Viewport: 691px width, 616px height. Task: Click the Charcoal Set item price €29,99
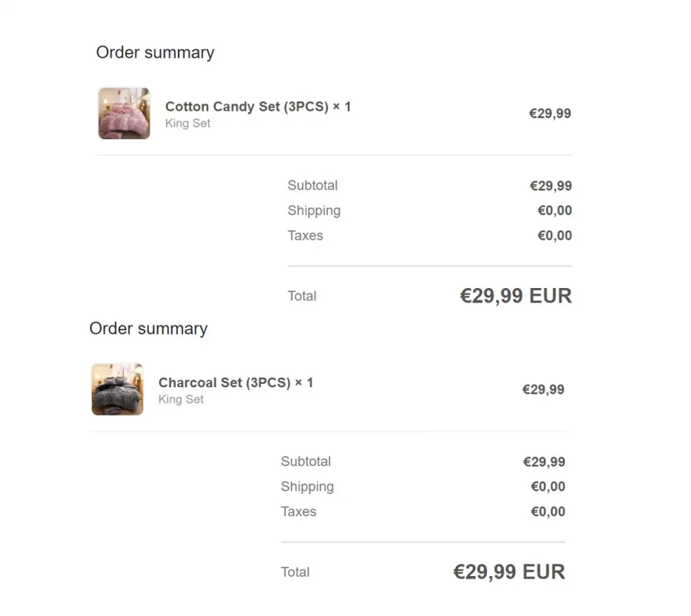point(544,389)
